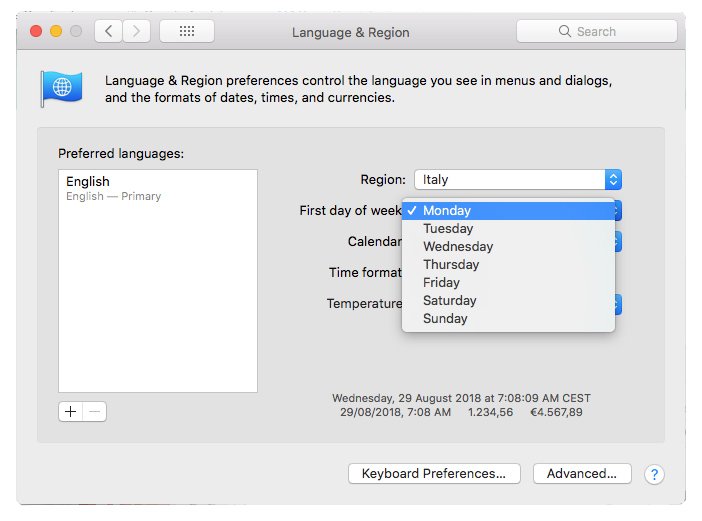Pick Thursday from the weekday list
Screen dimensions: 702x521
tap(451, 265)
